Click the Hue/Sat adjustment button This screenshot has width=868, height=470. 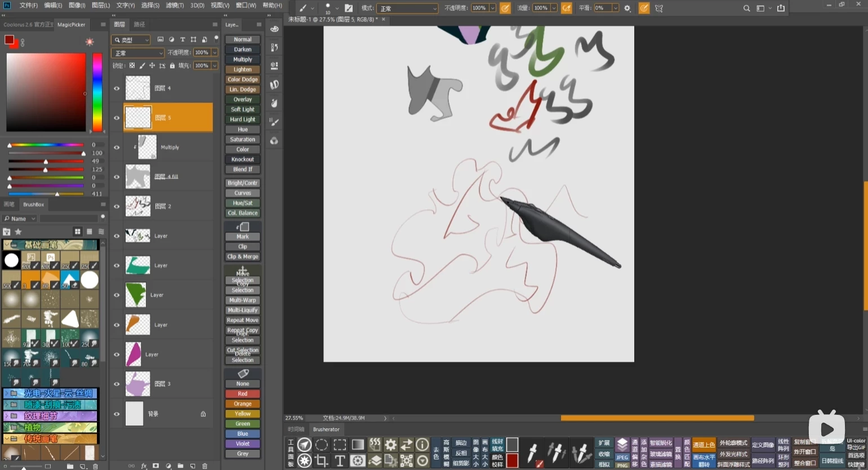243,203
